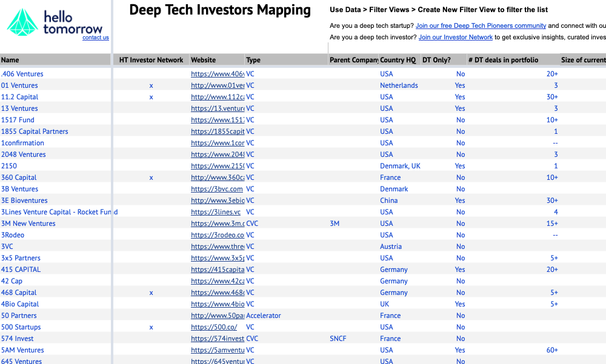Click the 60+ deals cell for 5AM Ventures
This screenshot has height=364, width=606.
point(552,350)
